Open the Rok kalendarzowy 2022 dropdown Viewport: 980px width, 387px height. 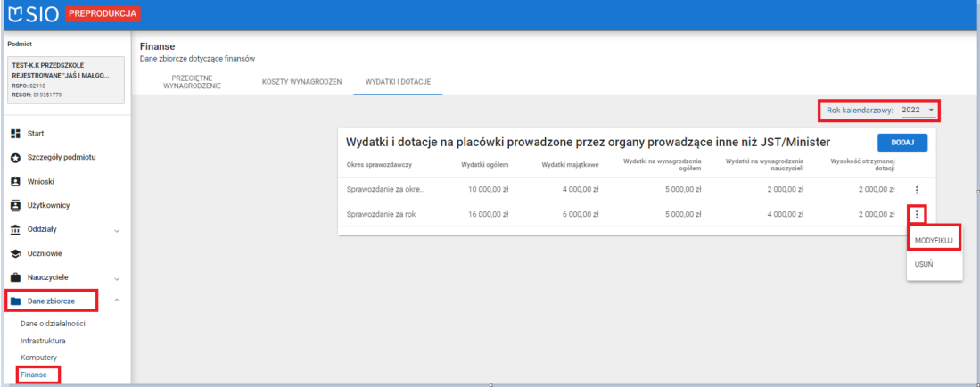[918, 110]
